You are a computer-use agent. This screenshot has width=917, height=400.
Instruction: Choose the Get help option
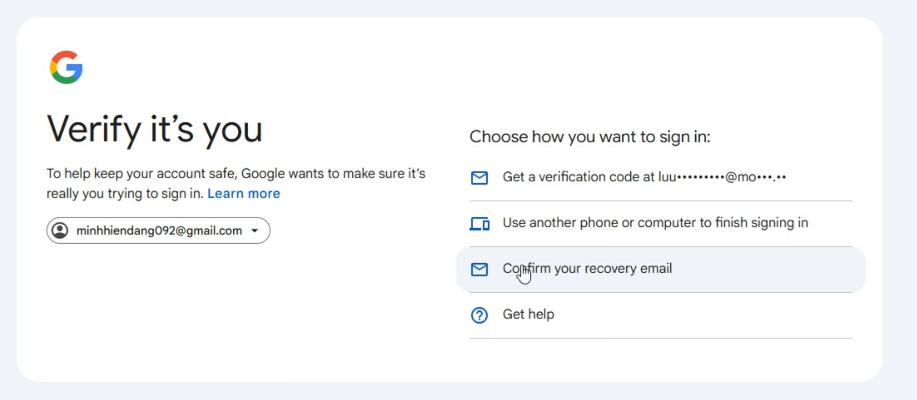[x=528, y=314]
